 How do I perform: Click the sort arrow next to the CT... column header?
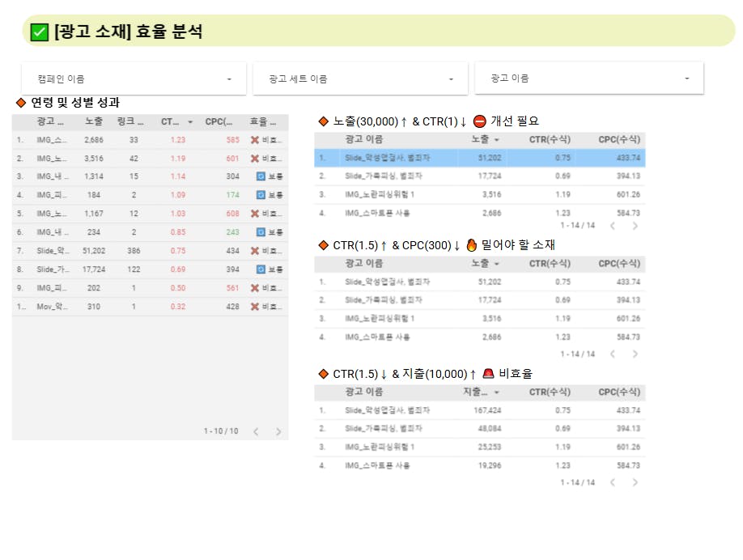point(190,122)
